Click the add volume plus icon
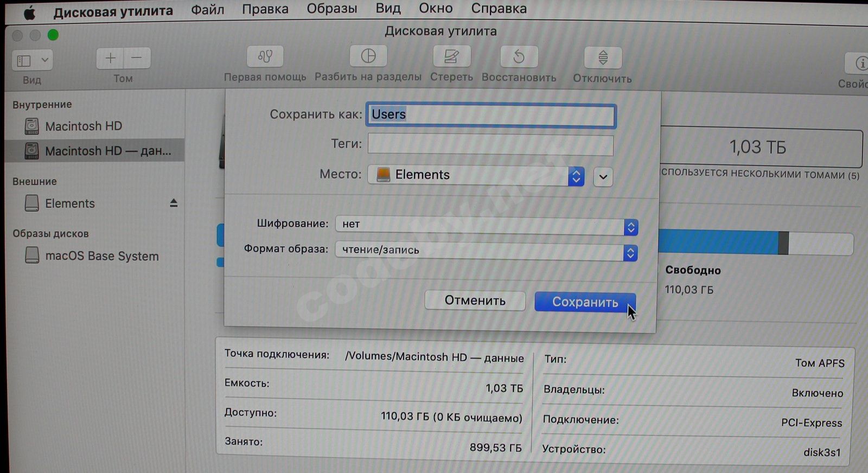 110,58
